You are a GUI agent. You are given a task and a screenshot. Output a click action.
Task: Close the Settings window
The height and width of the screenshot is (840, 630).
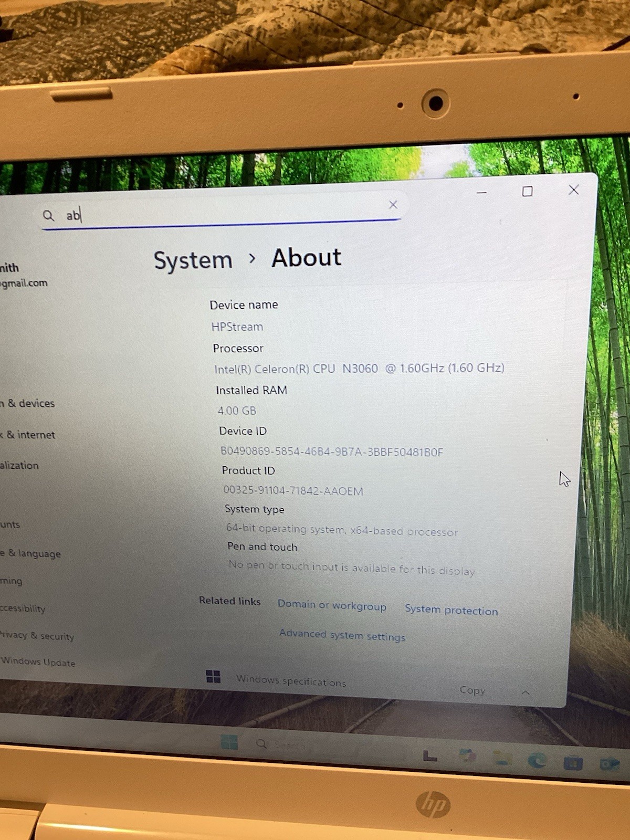click(x=573, y=190)
